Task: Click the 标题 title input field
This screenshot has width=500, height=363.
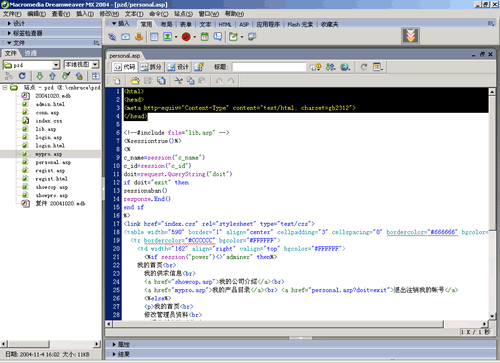Action: (x=269, y=67)
